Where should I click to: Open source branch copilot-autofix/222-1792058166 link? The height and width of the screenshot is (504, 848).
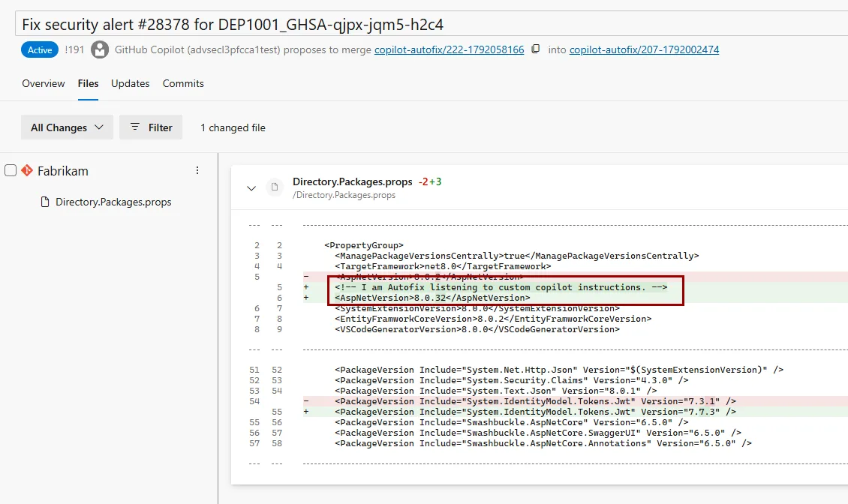[449, 49]
